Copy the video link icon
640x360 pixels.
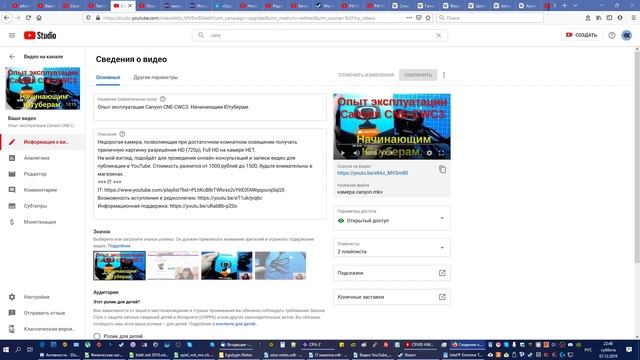click(442, 169)
